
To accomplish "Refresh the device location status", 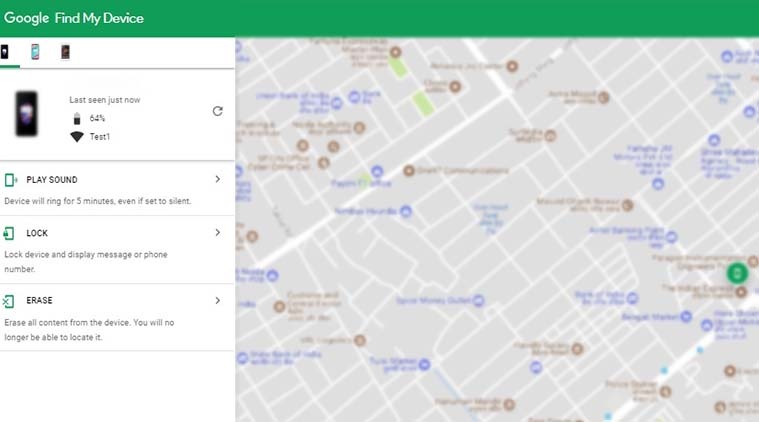I will point(218,111).
